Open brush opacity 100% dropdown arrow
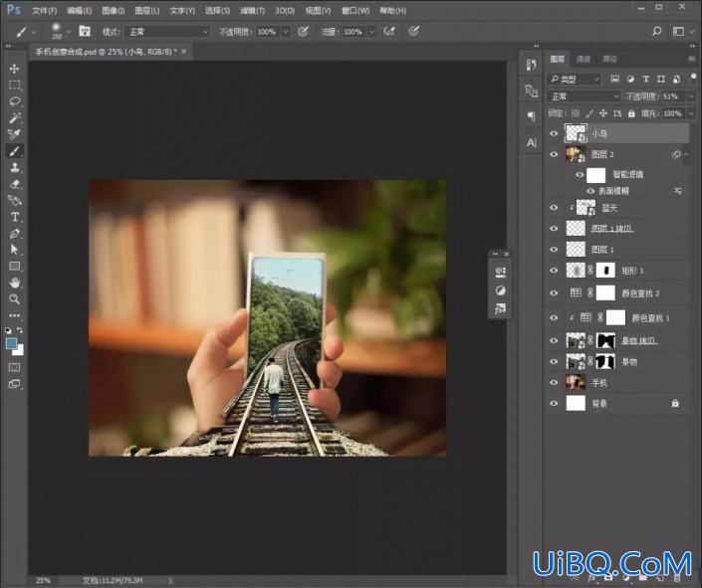Image resolution: width=702 pixels, height=588 pixels. pyautogui.click(x=286, y=32)
